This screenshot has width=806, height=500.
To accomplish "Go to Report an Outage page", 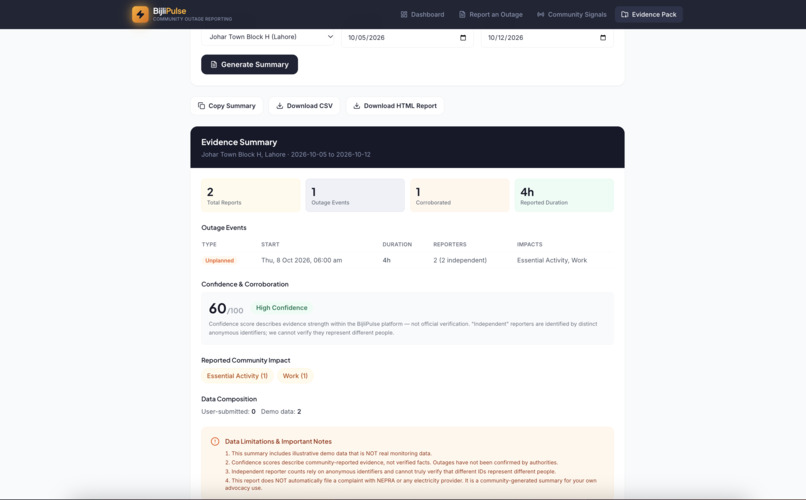I will click(490, 14).
